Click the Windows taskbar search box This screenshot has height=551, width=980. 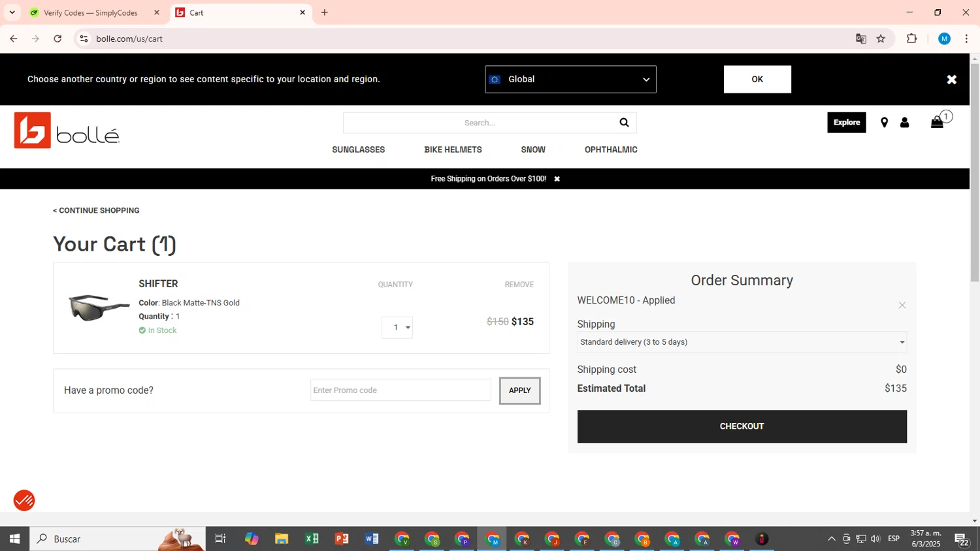[118, 539]
